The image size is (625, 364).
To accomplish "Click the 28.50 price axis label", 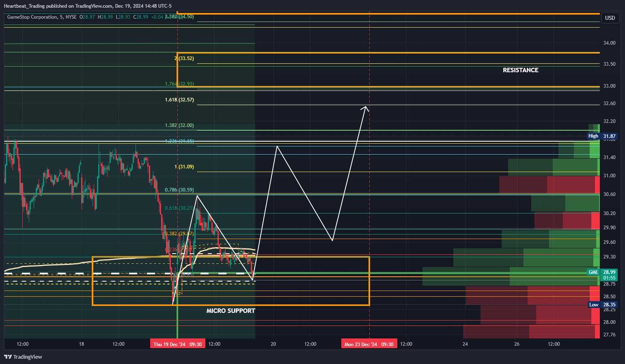I will pos(610,297).
